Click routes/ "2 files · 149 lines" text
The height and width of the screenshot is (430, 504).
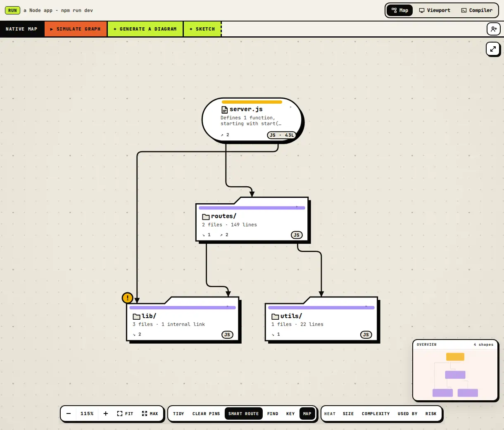click(229, 225)
